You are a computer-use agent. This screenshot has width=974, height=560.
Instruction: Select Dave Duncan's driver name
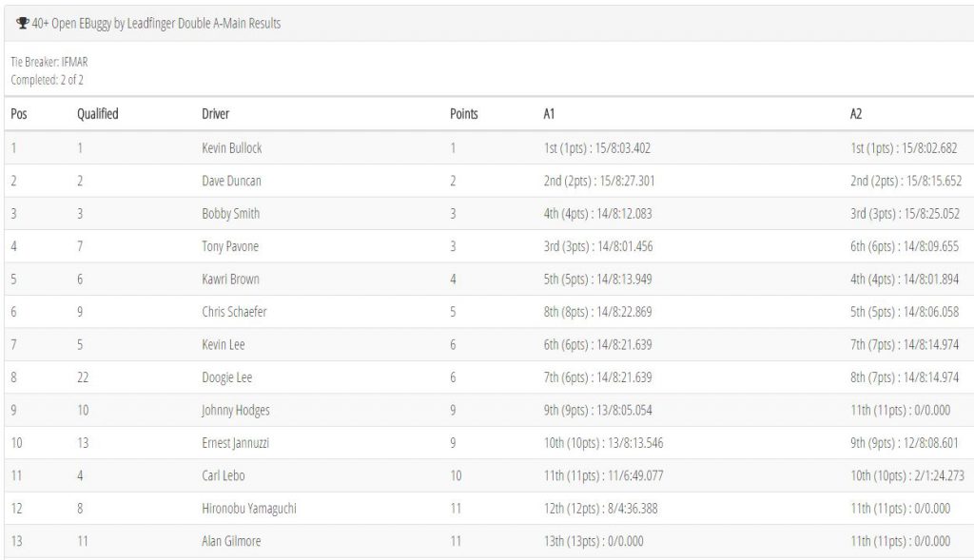coord(232,181)
